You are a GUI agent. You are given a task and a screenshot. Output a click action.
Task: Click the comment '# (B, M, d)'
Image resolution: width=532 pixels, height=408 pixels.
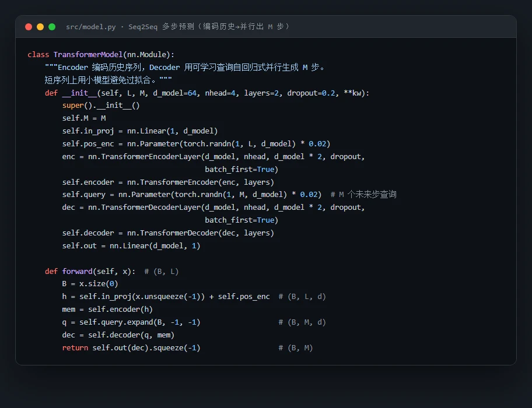(302, 322)
